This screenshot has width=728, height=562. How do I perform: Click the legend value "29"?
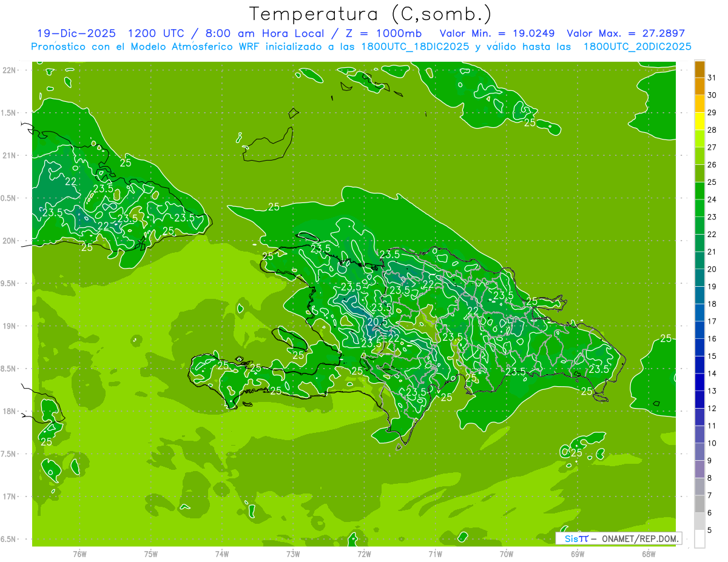712,113
